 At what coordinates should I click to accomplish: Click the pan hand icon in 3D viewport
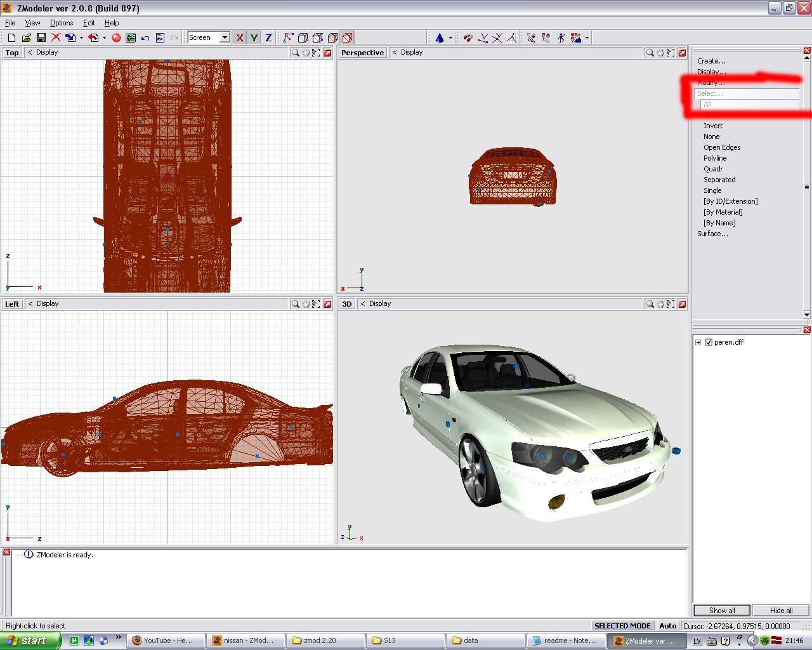[660, 305]
